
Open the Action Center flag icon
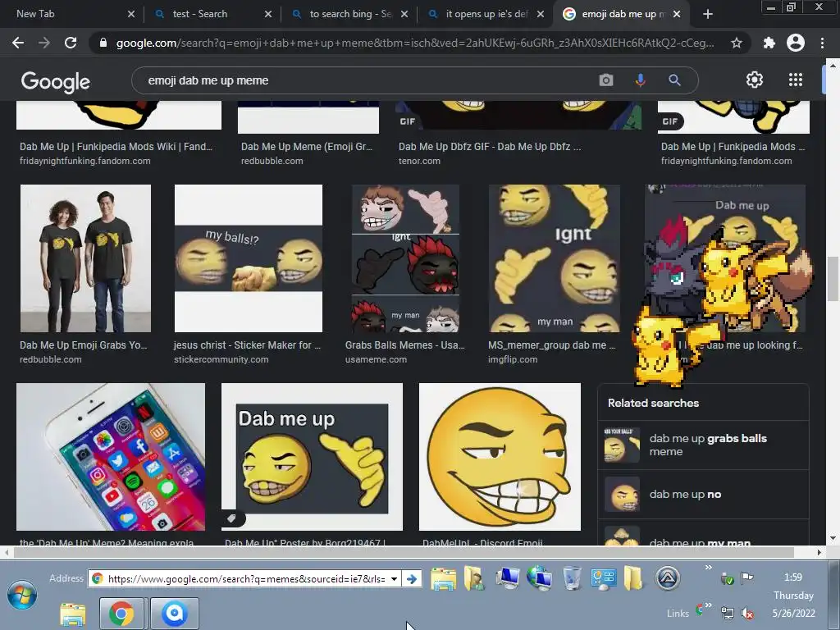(746, 577)
